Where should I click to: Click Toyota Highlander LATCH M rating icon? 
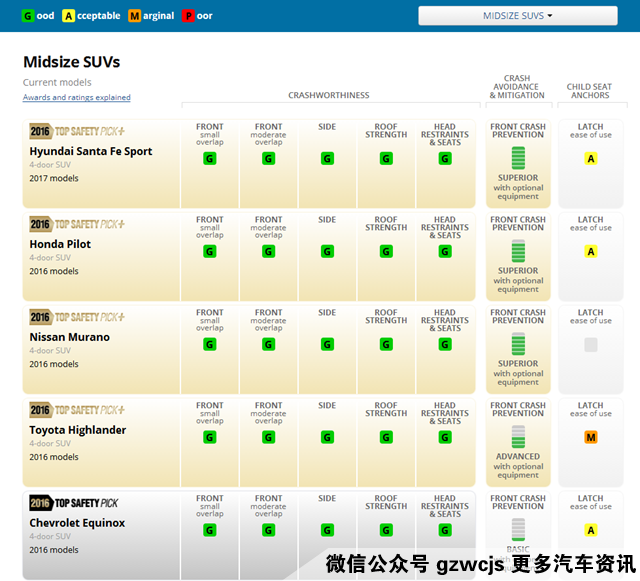tap(591, 437)
